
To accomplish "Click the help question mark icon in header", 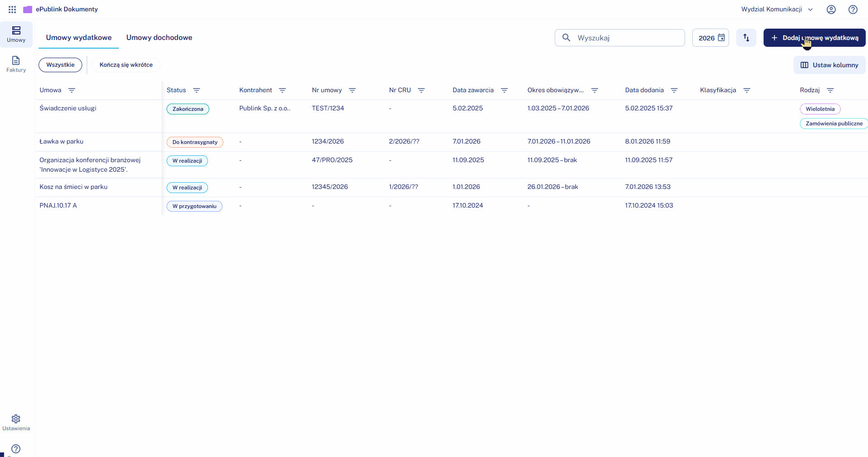I will coord(853,9).
